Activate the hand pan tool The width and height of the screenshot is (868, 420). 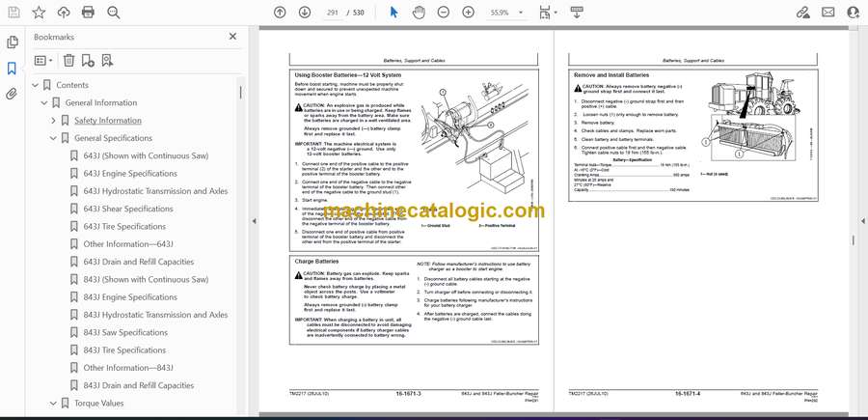pos(419,13)
